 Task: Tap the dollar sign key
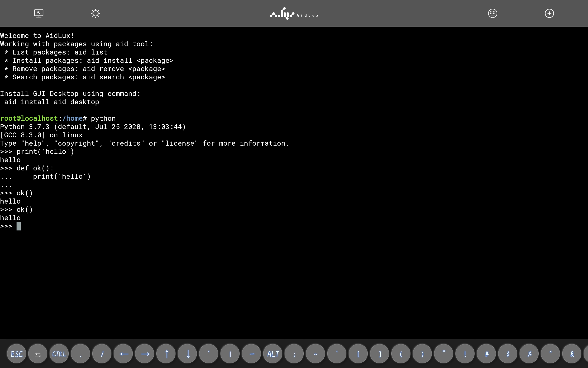click(508, 354)
